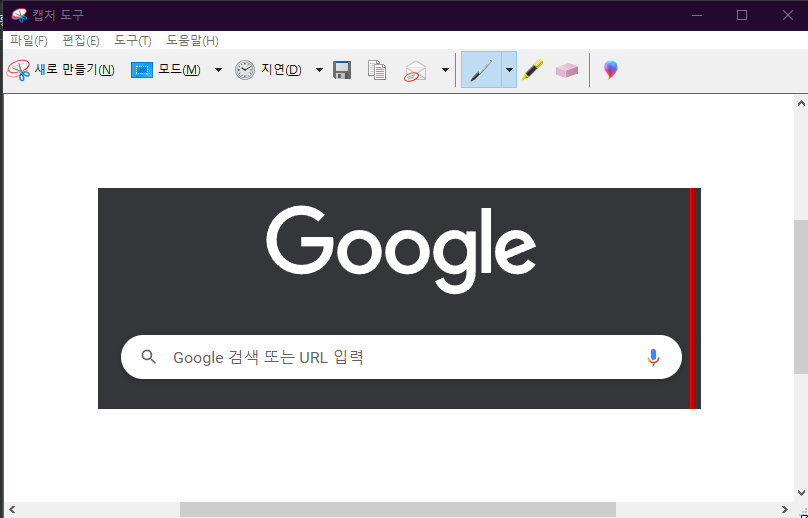The height and width of the screenshot is (518, 808).
Task: Click the New Snip (새로 만들기) button
Action: [61, 70]
